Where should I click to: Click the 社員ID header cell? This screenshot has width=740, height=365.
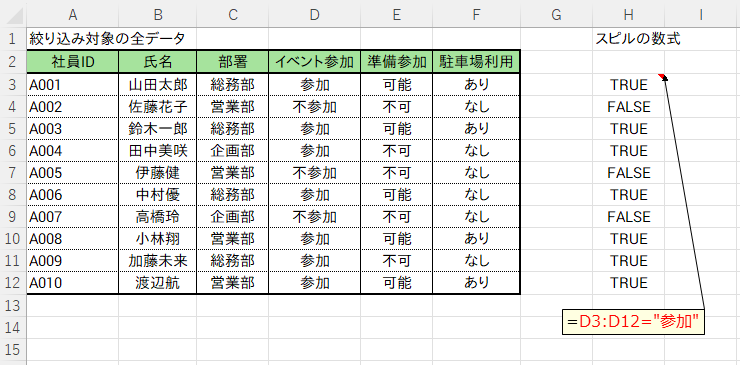tap(73, 62)
